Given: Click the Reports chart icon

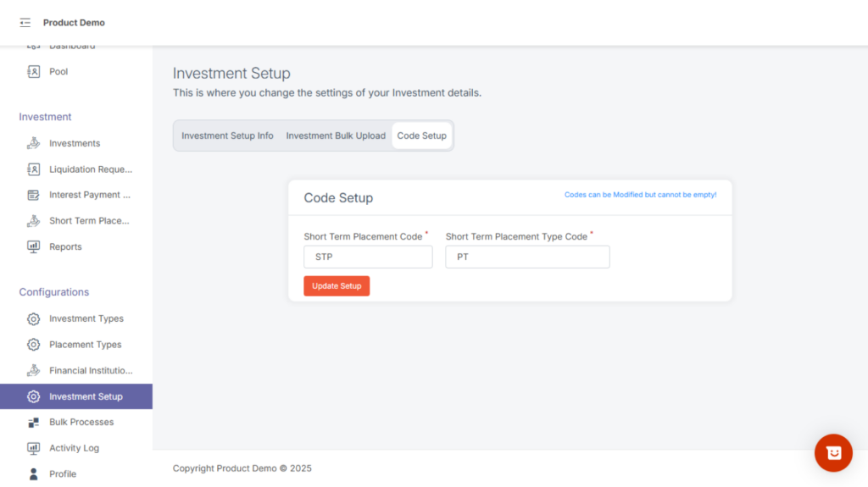Looking at the screenshot, I should coord(34,246).
